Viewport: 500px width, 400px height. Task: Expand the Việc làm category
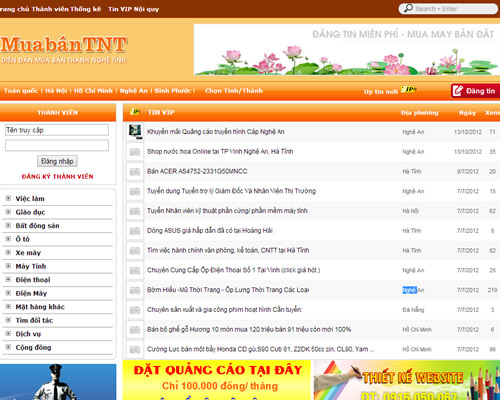click(x=8, y=198)
